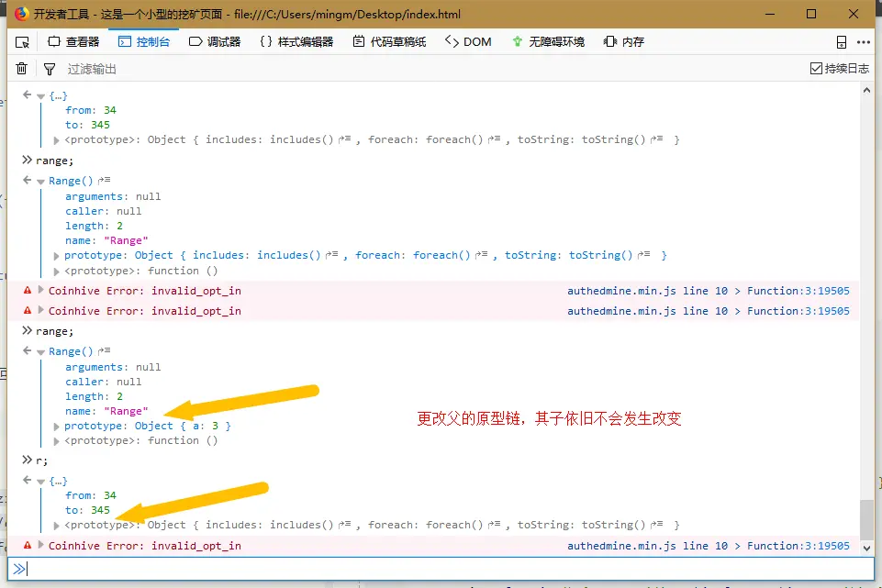Select the first 'length: 2' property
The height and width of the screenshot is (588, 882).
(x=94, y=226)
